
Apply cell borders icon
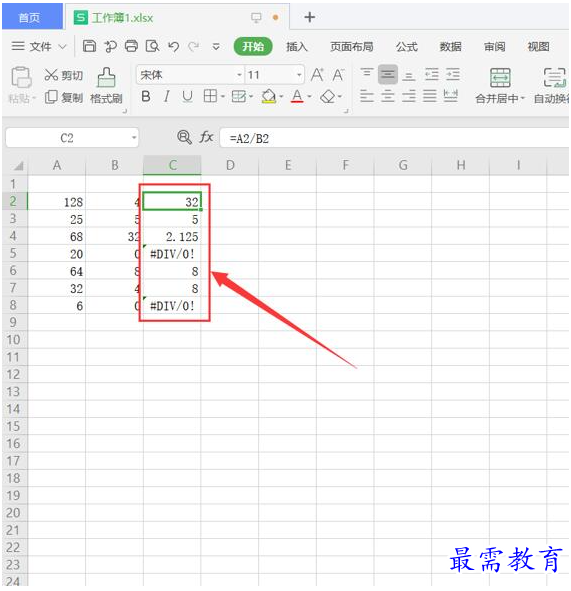(210, 96)
